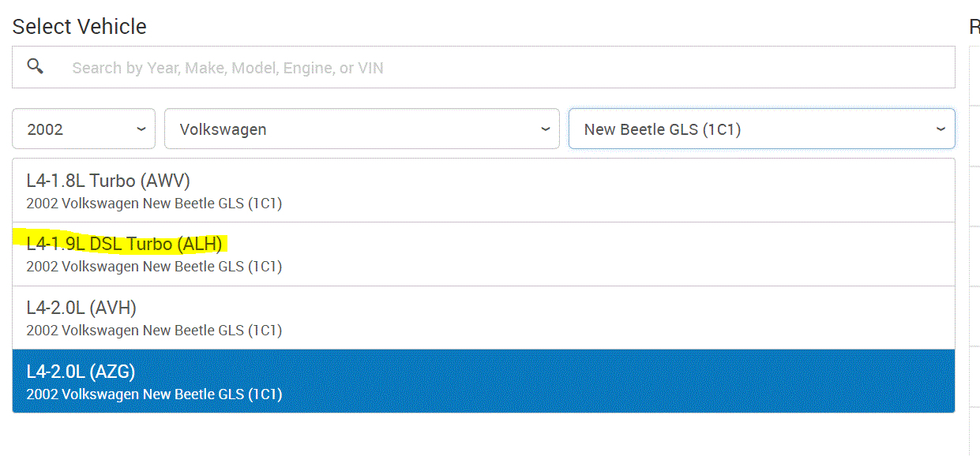Screen dimensions: 980x456
Task: Select the L4-1.8L Turbo (AWV) engine
Action: coord(108,181)
